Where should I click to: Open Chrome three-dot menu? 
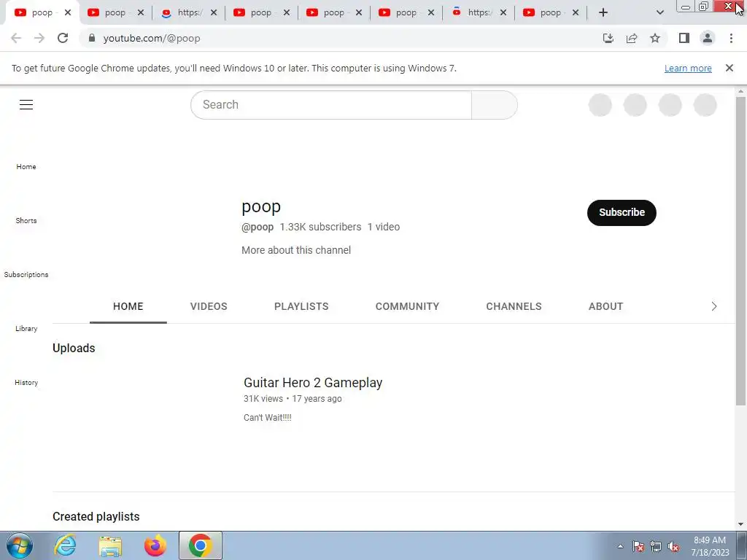coord(731,38)
